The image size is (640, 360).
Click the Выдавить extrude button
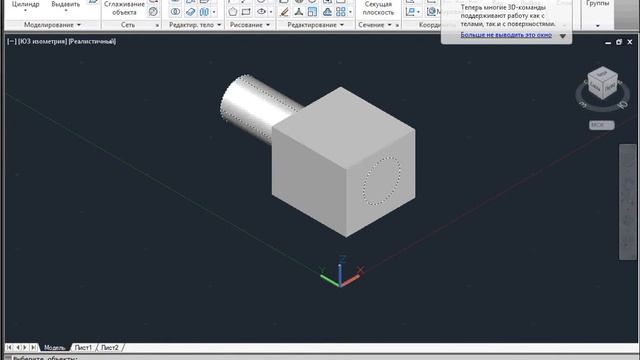pyautogui.click(x=66, y=7)
